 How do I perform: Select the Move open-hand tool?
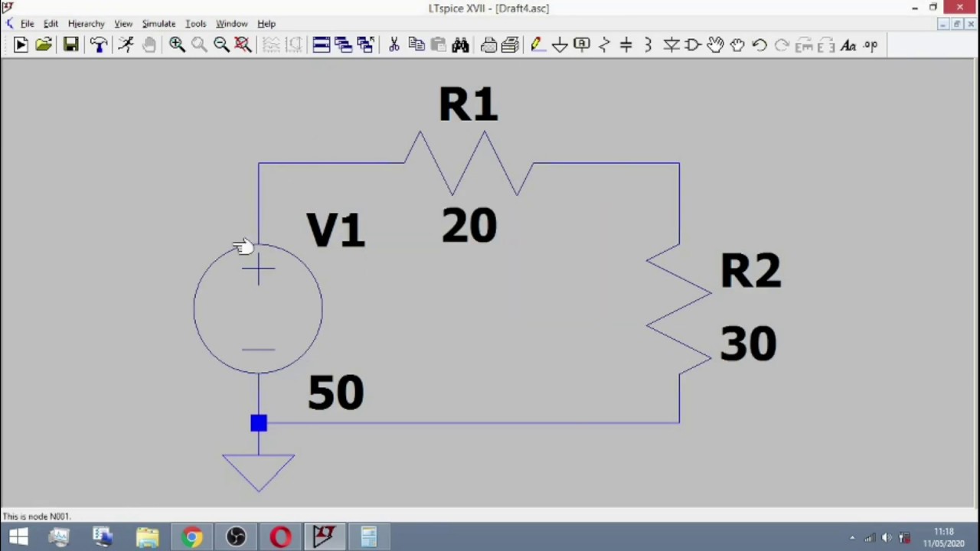(716, 45)
